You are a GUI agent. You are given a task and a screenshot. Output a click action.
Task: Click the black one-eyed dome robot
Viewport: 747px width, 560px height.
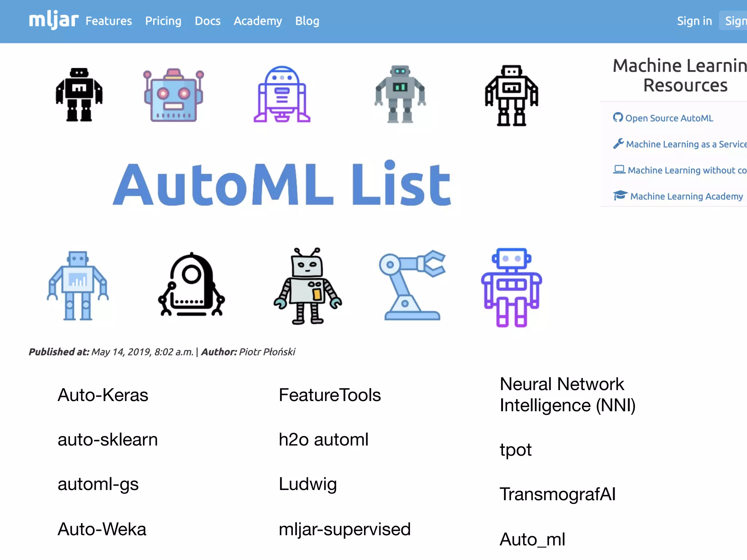(x=191, y=284)
